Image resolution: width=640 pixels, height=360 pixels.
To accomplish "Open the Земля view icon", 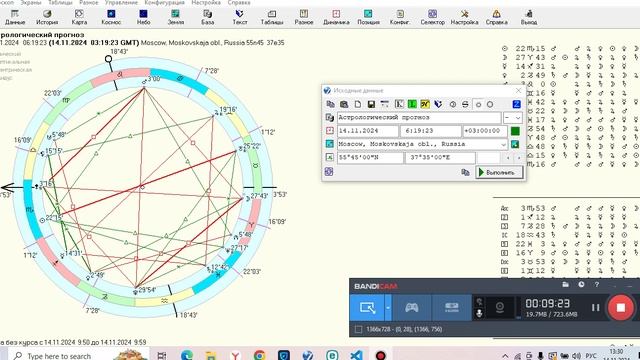I will click(x=176, y=18).
